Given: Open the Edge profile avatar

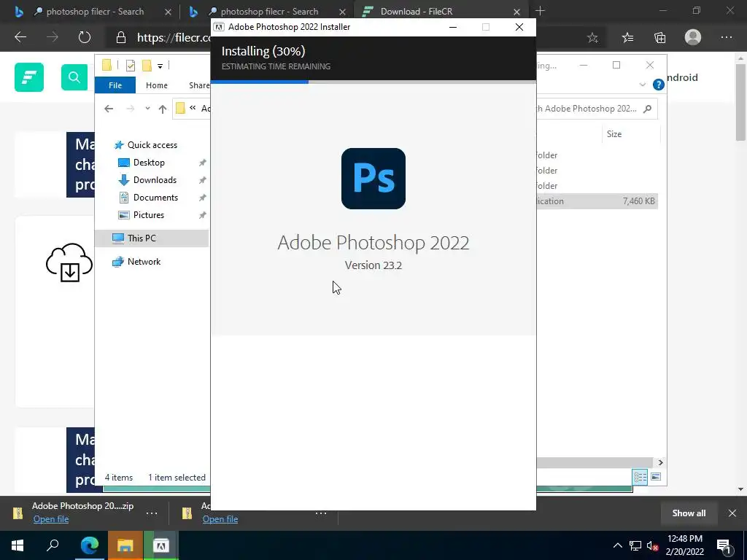Looking at the screenshot, I should click(x=693, y=37).
